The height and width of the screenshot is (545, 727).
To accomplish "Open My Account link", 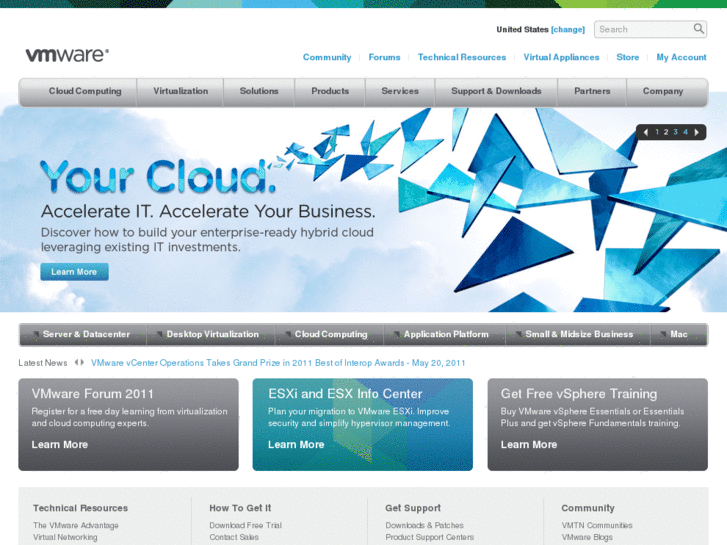I will (x=681, y=57).
